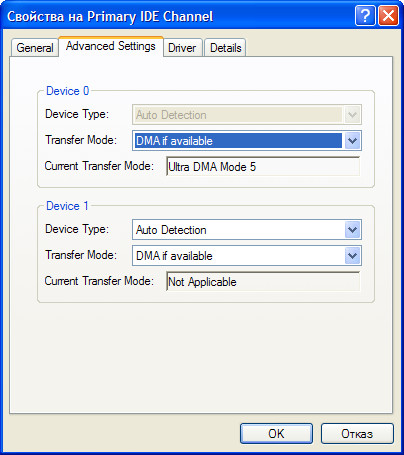The height and width of the screenshot is (455, 404).
Task: Click the disabled Device 0 Device Type arrow
Action: pos(352,115)
